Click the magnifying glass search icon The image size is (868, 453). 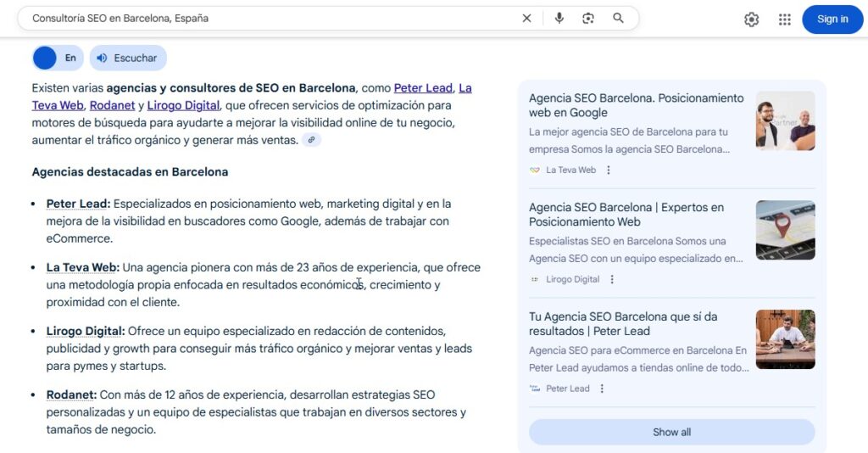pyautogui.click(x=619, y=19)
